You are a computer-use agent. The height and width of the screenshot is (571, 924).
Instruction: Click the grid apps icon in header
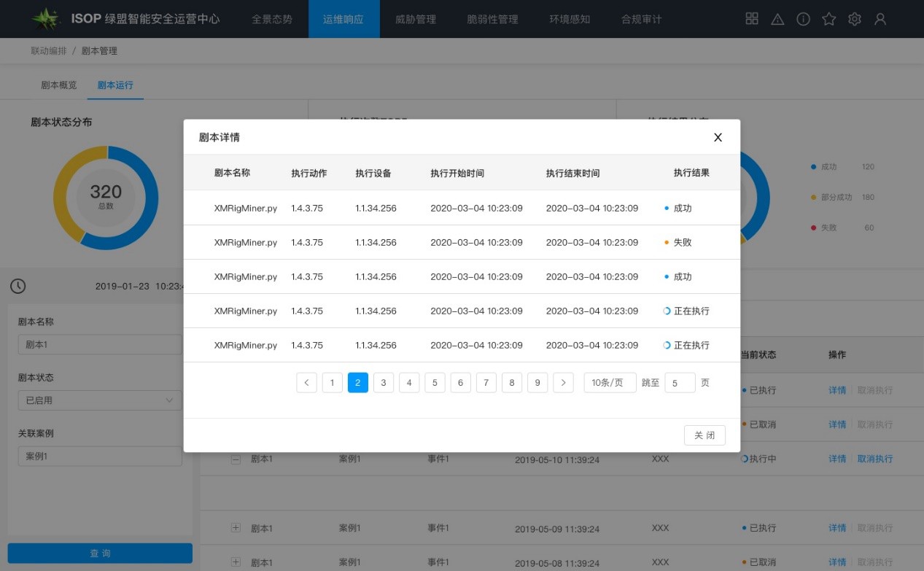[x=752, y=19]
